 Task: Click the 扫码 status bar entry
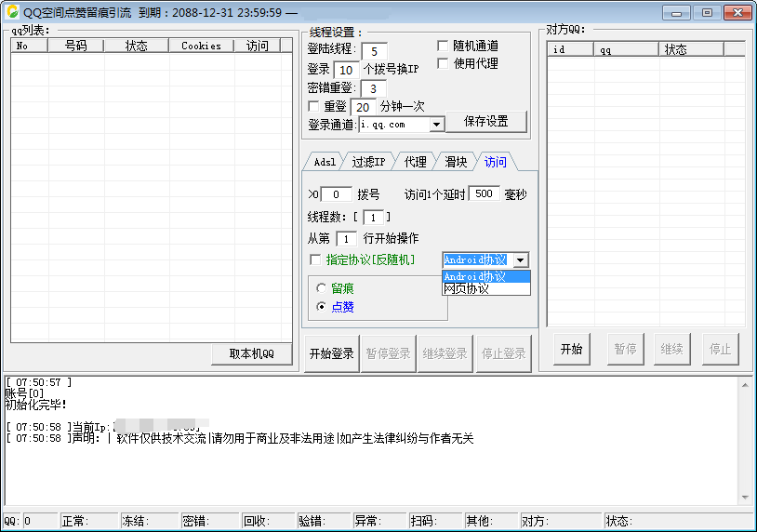point(435,521)
